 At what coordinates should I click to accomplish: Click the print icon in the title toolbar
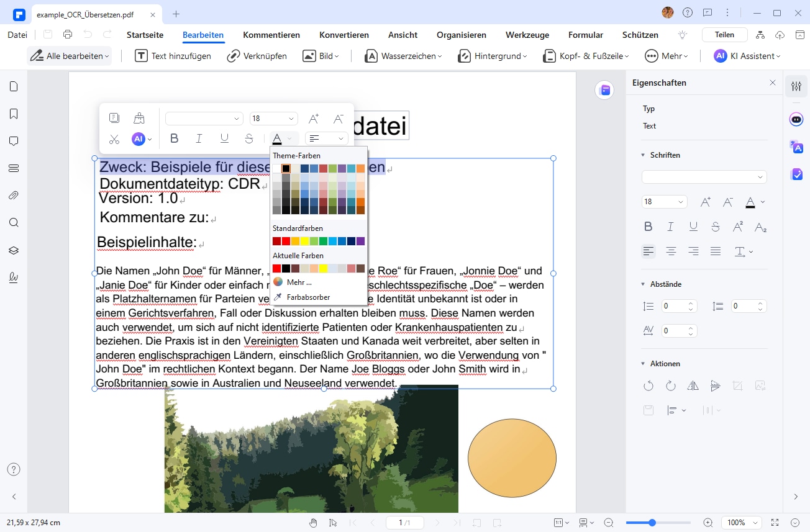tap(68, 35)
